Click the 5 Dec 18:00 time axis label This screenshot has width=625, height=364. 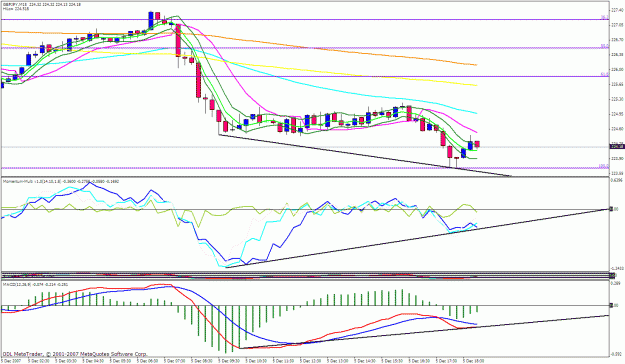[x=473, y=360]
